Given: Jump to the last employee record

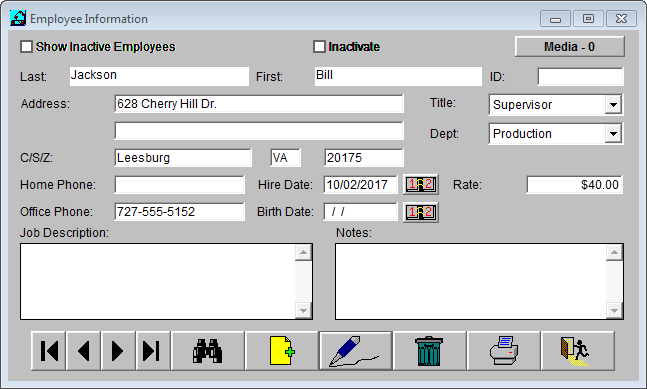Looking at the screenshot, I should tap(153, 351).
